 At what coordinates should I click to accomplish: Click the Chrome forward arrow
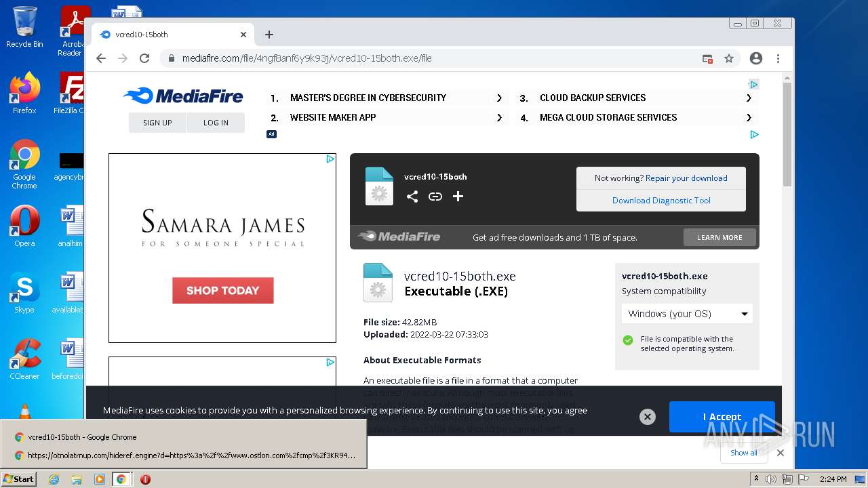[123, 58]
